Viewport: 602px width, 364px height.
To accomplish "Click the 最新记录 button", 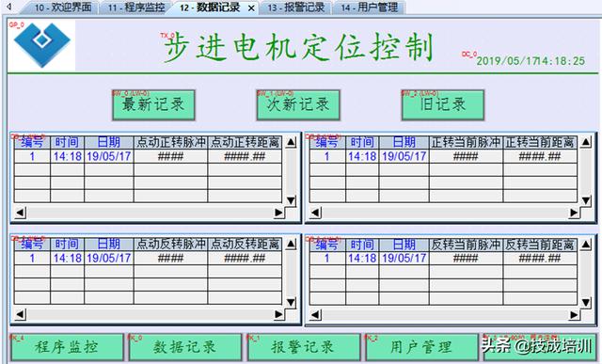I will (153, 105).
